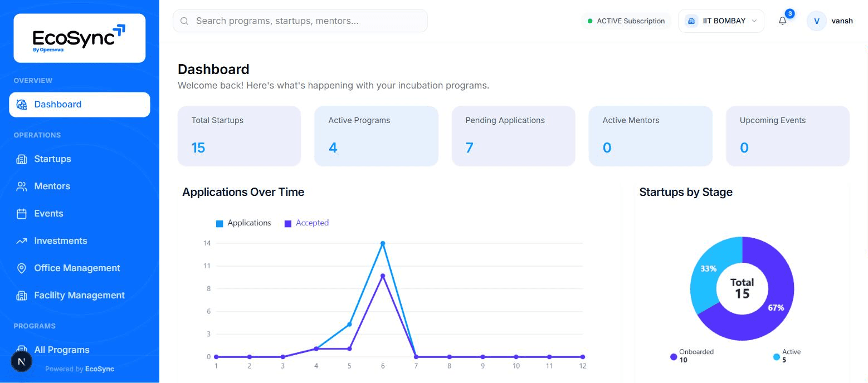Click the Dashboard sidebar icon

pyautogui.click(x=22, y=105)
